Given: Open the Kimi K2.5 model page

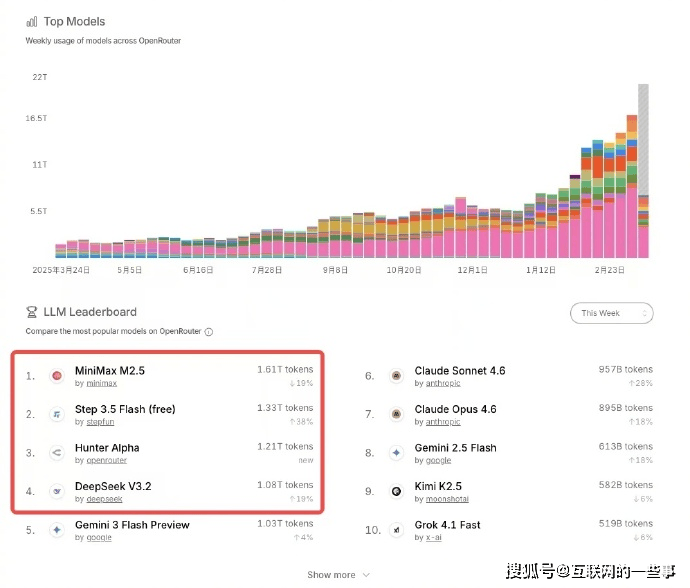Looking at the screenshot, I should pos(438,486).
